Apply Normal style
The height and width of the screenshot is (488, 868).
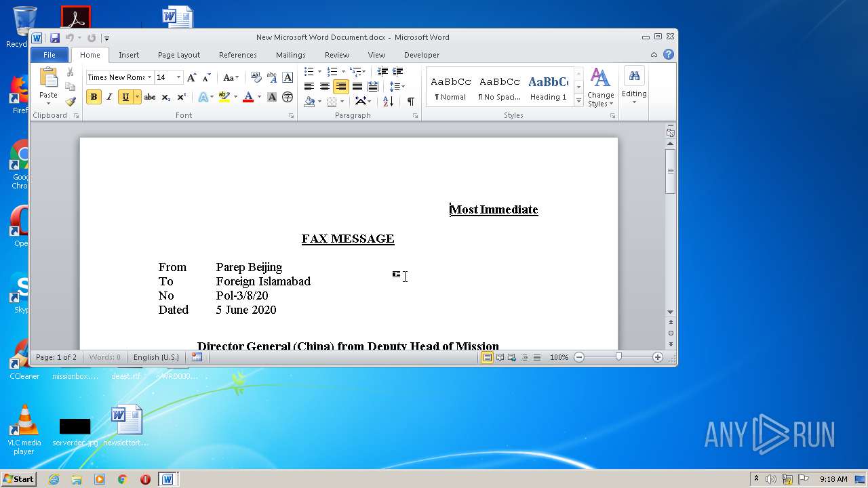tap(451, 87)
